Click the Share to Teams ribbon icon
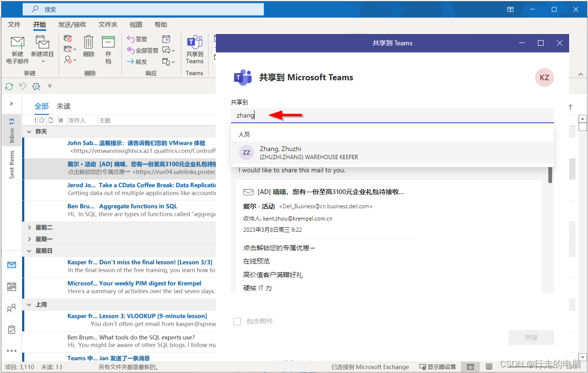Viewport: 588px width, 373px height. coord(195,42)
